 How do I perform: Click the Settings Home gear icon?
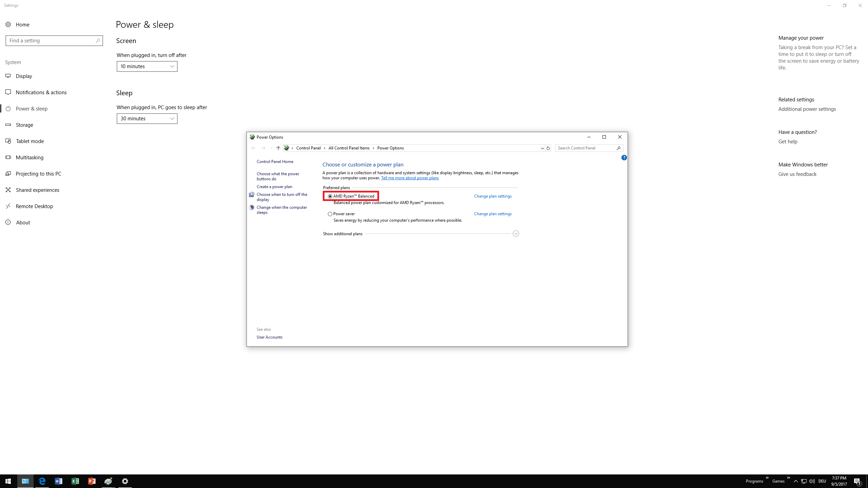click(x=8, y=24)
